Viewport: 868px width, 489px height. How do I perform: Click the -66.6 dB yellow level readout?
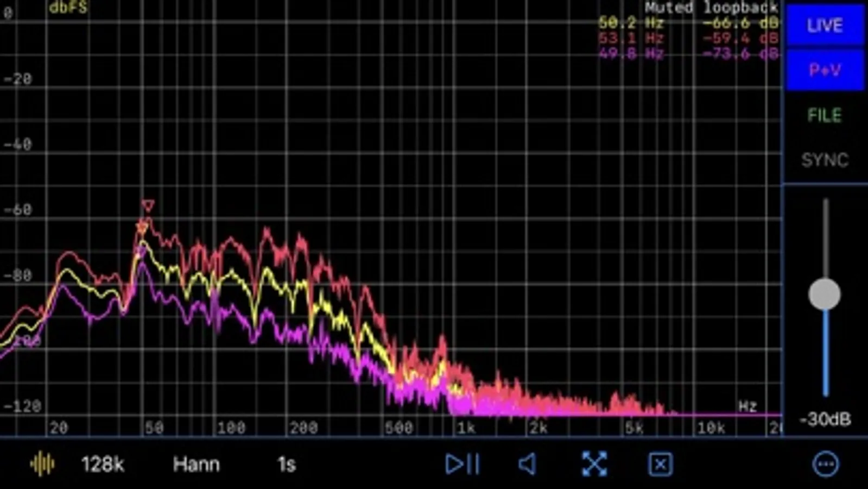click(x=740, y=23)
